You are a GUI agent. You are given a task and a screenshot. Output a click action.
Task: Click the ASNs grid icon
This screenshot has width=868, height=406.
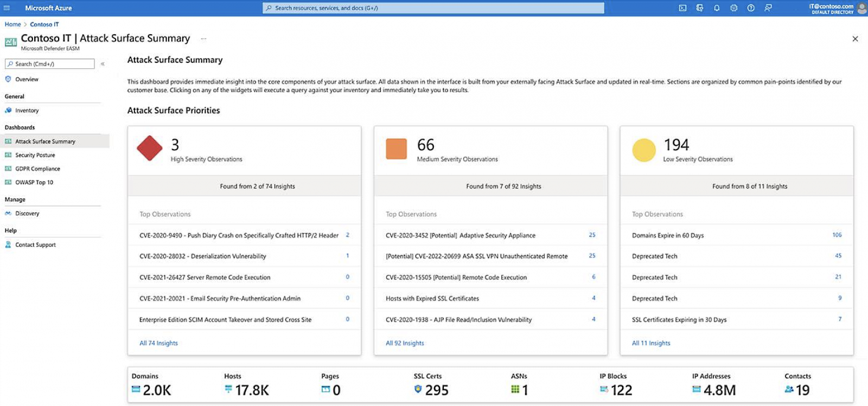coord(515,389)
